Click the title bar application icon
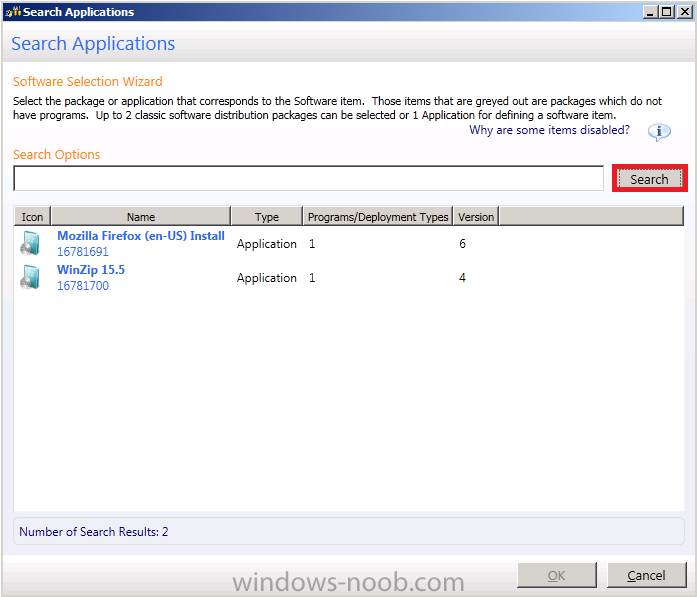697x597 pixels. (13, 12)
